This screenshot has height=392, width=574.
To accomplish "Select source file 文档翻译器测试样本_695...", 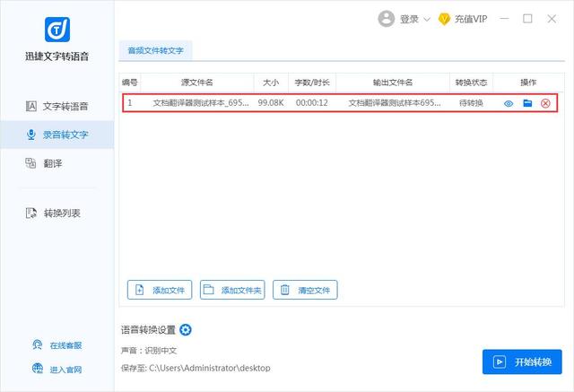I will pos(201,103).
